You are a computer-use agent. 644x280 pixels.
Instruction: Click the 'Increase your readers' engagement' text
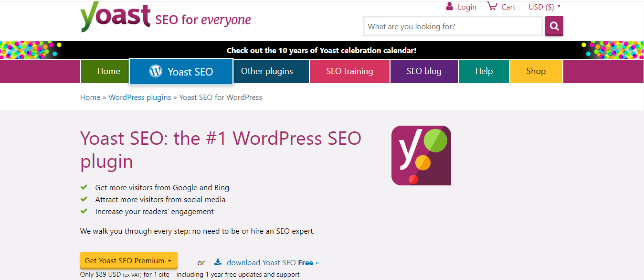click(x=155, y=212)
